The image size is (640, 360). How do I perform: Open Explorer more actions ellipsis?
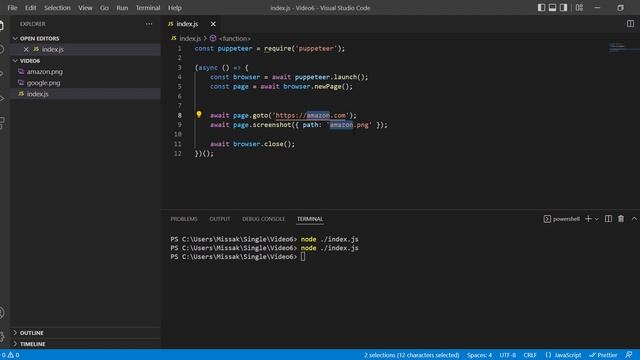pos(149,24)
